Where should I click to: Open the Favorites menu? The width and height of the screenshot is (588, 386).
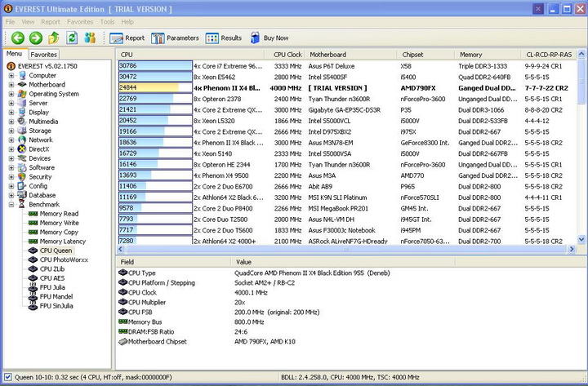tap(80, 22)
